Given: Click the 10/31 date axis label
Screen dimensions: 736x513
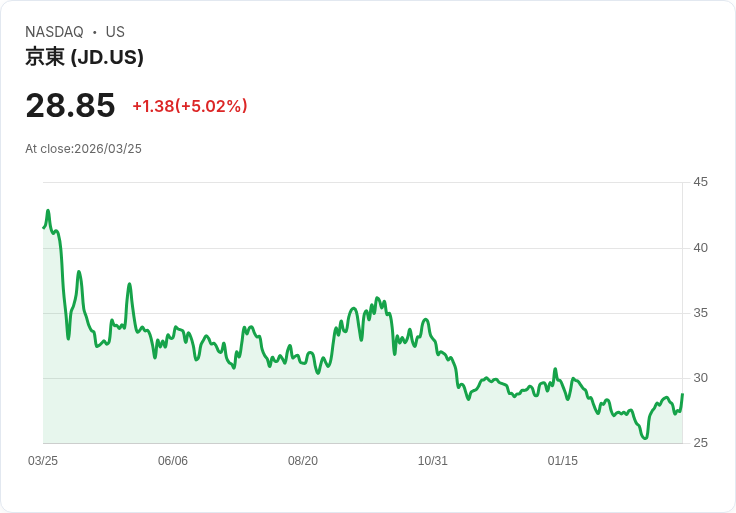Looking at the screenshot, I should tap(433, 461).
